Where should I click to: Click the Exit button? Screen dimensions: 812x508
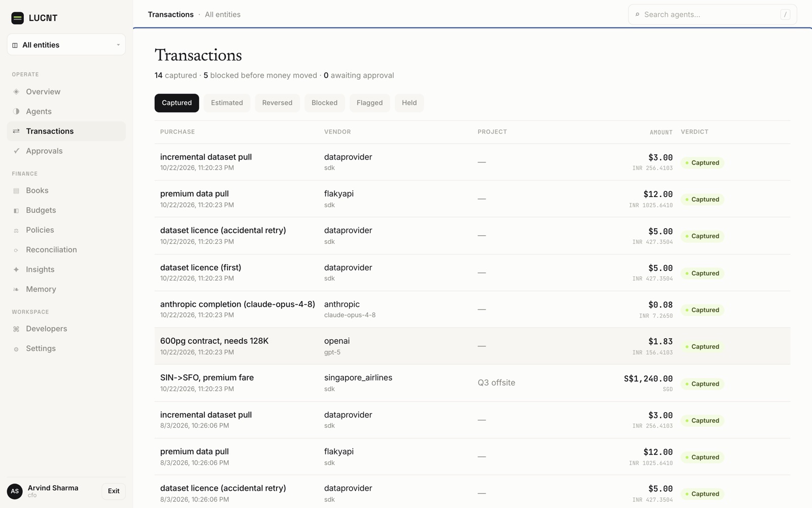[x=114, y=491]
